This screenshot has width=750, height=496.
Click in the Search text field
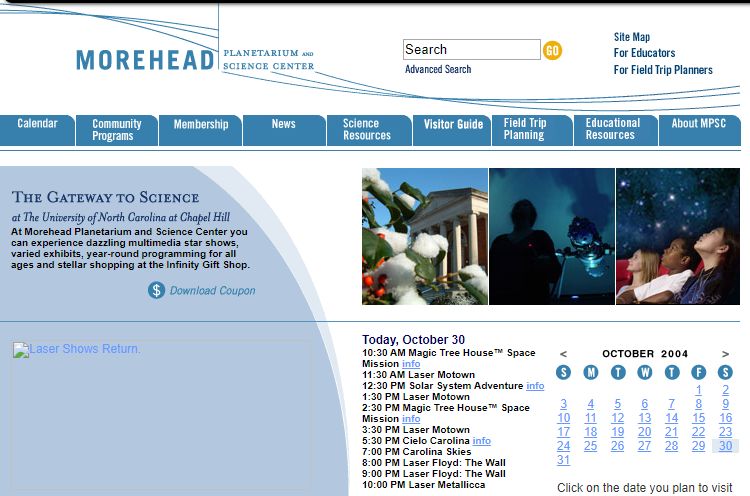[472, 50]
